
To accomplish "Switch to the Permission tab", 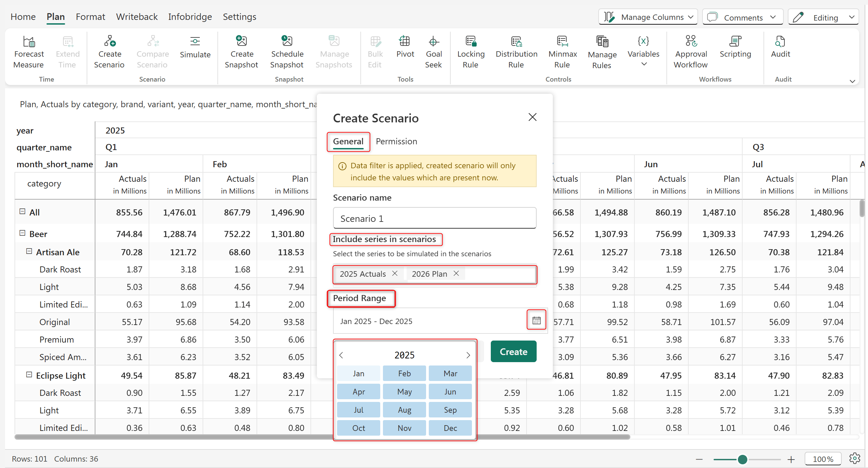I will tap(396, 141).
